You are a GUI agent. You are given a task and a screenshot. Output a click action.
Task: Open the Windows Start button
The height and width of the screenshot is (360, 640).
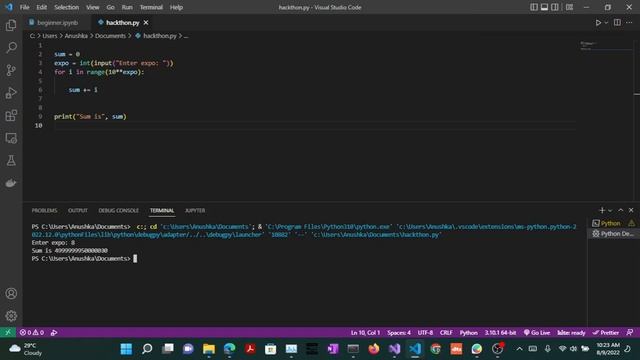pyautogui.click(x=126, y=349)
